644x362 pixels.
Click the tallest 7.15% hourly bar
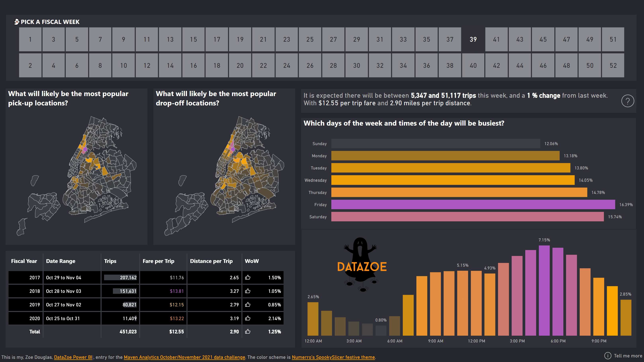pyautogui.click(x=544, y=290)
